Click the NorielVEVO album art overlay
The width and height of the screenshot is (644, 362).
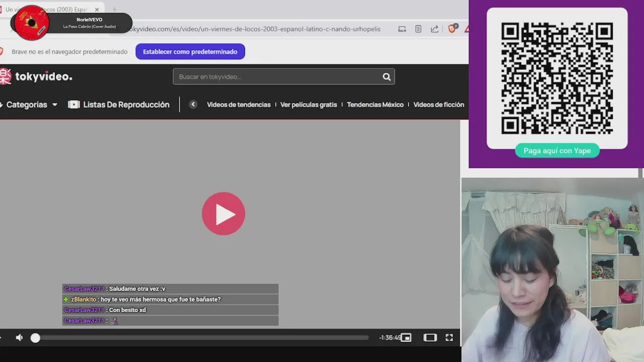(x=32, y=23)
